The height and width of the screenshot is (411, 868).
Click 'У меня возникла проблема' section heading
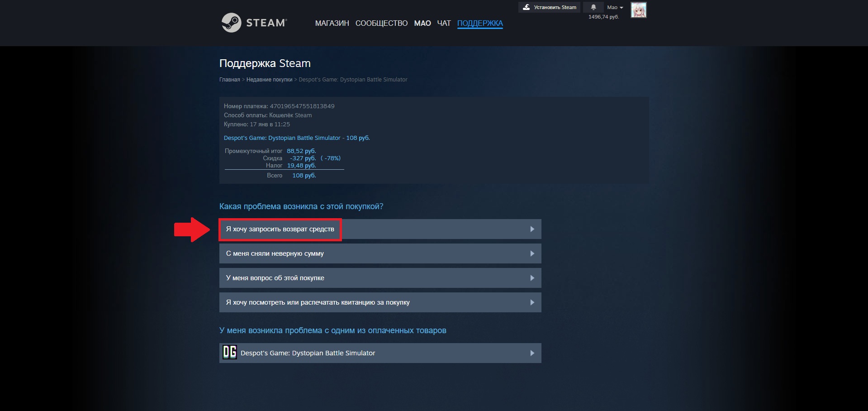[333, 330]
